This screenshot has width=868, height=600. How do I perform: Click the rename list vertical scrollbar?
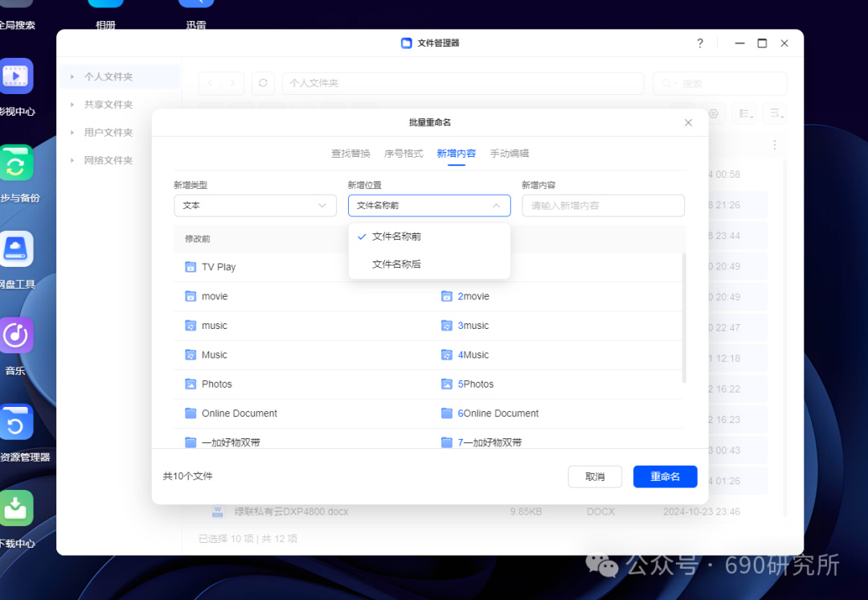(x=684, y=318)
